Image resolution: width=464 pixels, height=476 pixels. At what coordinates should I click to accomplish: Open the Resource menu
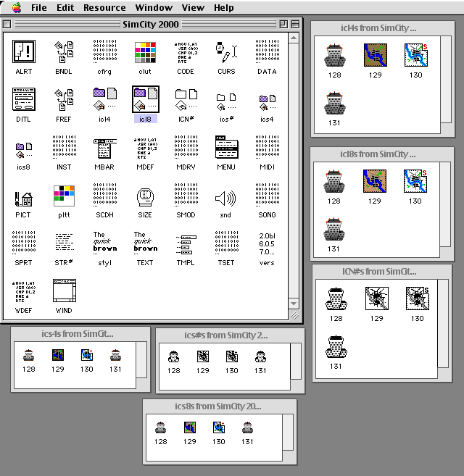pos(104,7)
